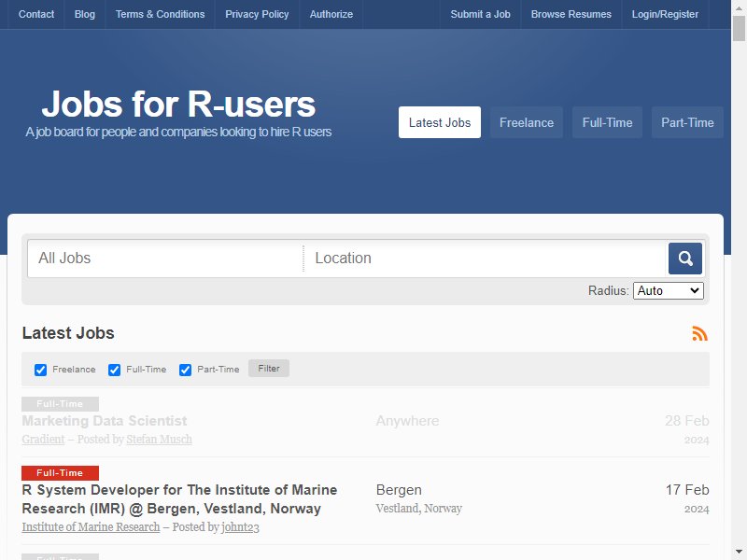Open the Contact menu item
This screenshot has width=747, height=560.
click(36, 14)
